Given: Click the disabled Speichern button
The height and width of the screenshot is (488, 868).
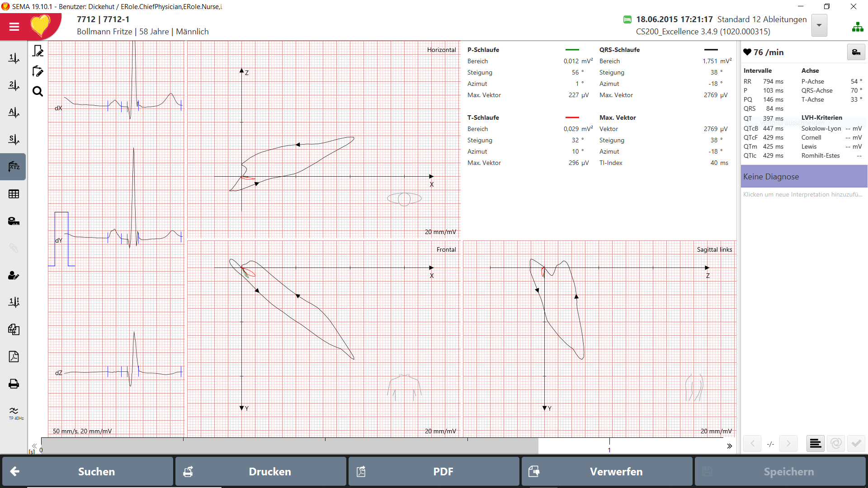Looking at the screenshot, I should (780, 472).
